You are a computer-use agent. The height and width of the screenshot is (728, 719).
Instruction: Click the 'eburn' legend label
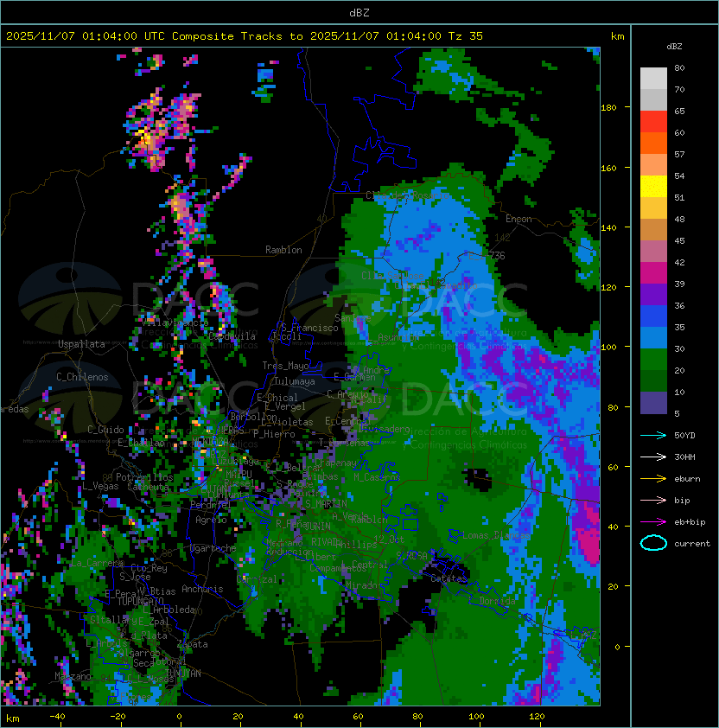coord(687,479)
